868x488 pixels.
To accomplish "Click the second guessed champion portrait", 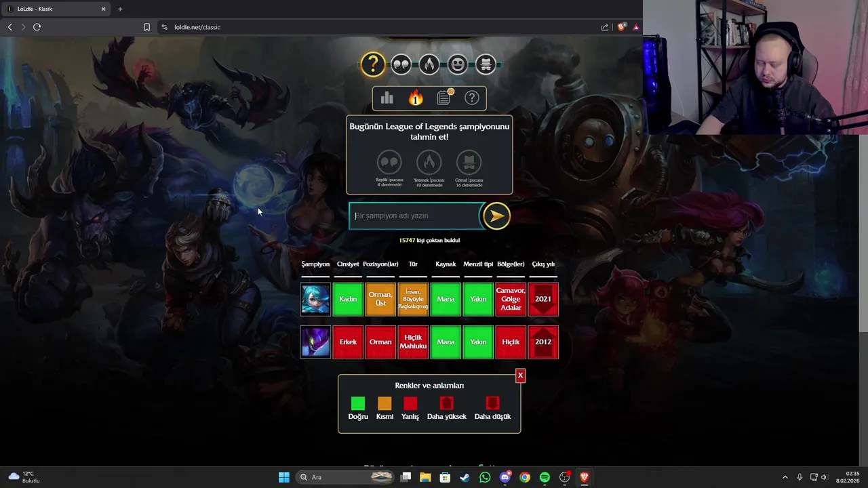I will tap(315, 342).
